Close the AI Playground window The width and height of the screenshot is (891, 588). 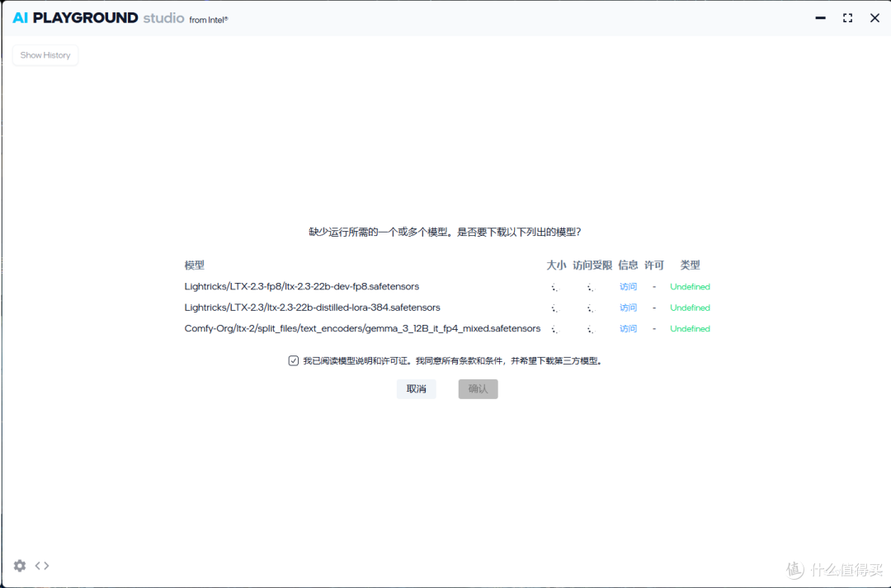coord(875,18)
